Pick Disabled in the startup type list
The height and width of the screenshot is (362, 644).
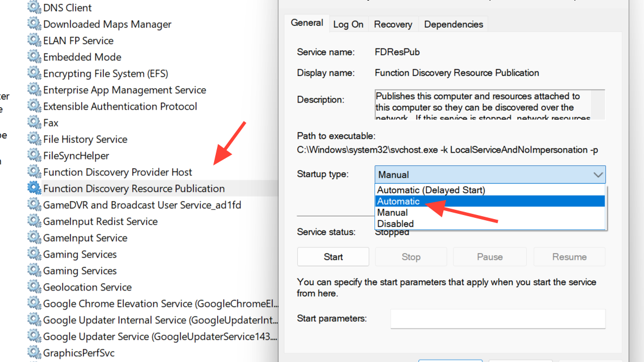pyautogui.click(x=395, y=224)
